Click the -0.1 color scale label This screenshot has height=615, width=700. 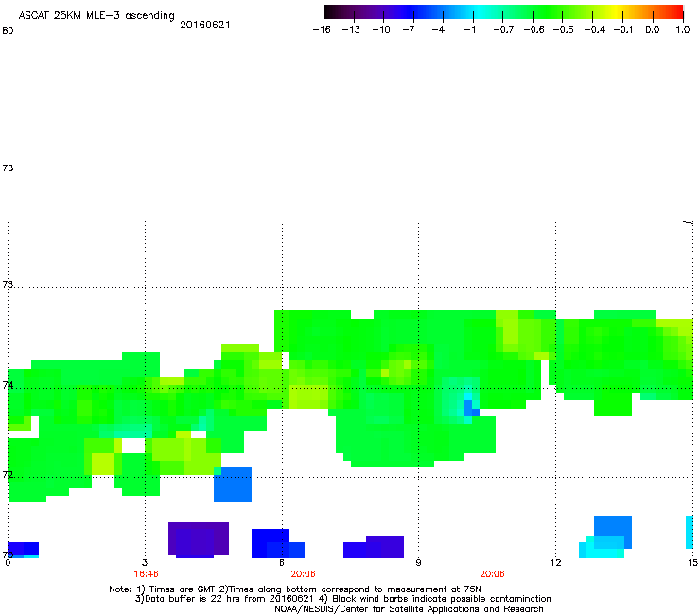(x=623, y=30)
